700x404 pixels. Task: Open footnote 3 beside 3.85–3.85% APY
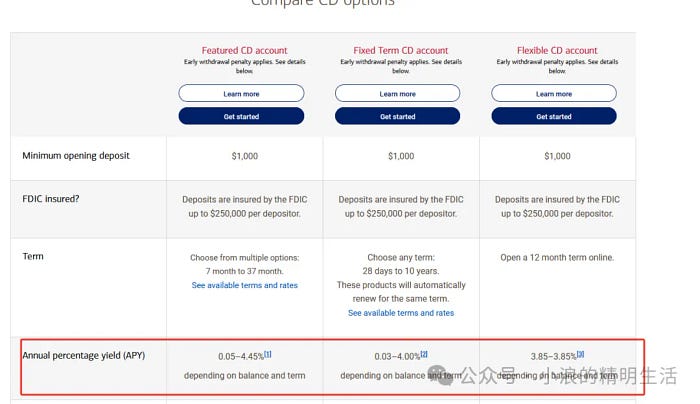[x=580, y=354]
